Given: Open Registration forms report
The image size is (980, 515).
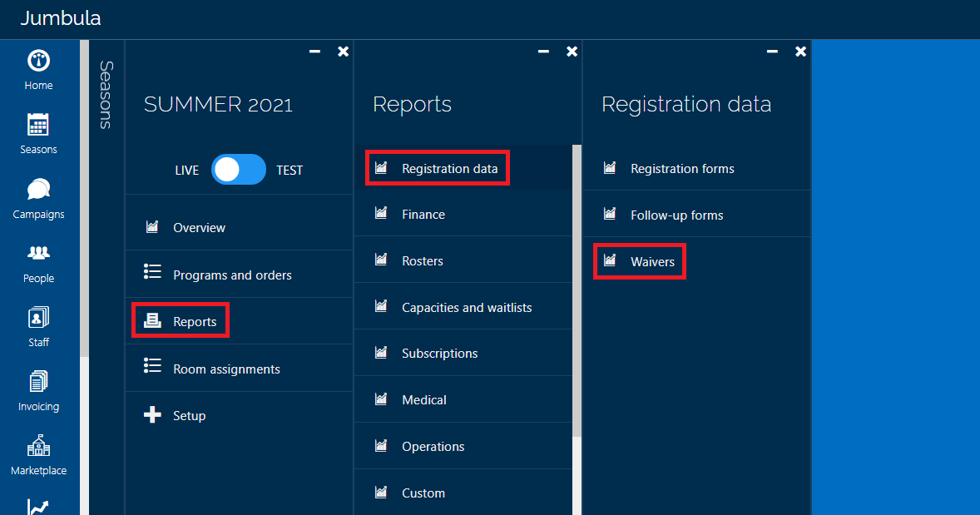Looking at the screenshot, I should [x=696, y=168].
